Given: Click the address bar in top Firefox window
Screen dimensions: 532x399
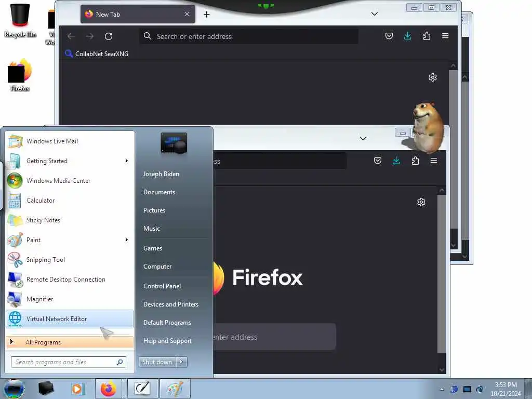Looking at the screenshot, I should point(249,36).
